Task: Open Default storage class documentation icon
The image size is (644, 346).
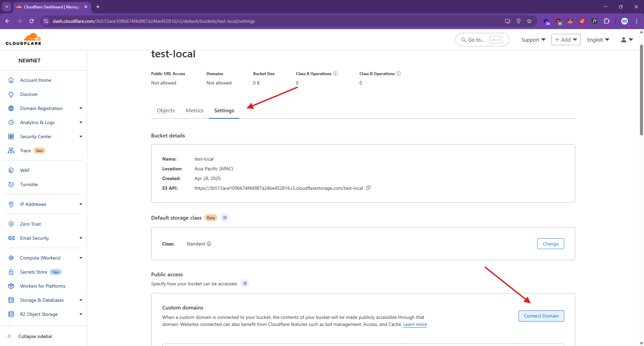Action: click(x=225, y=218)
